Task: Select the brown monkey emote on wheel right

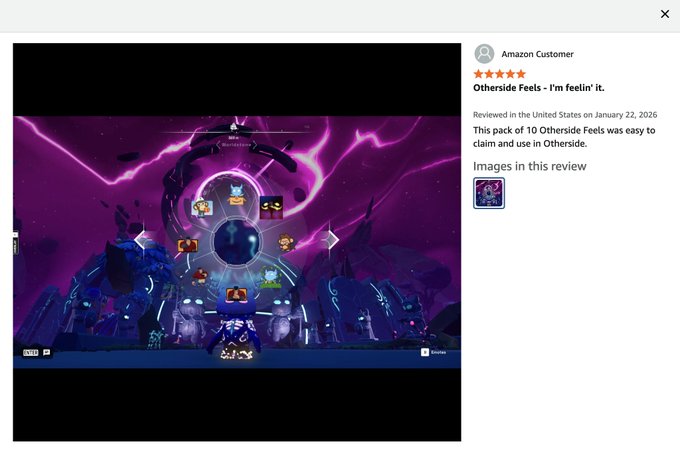Action: tap(286, 243)
